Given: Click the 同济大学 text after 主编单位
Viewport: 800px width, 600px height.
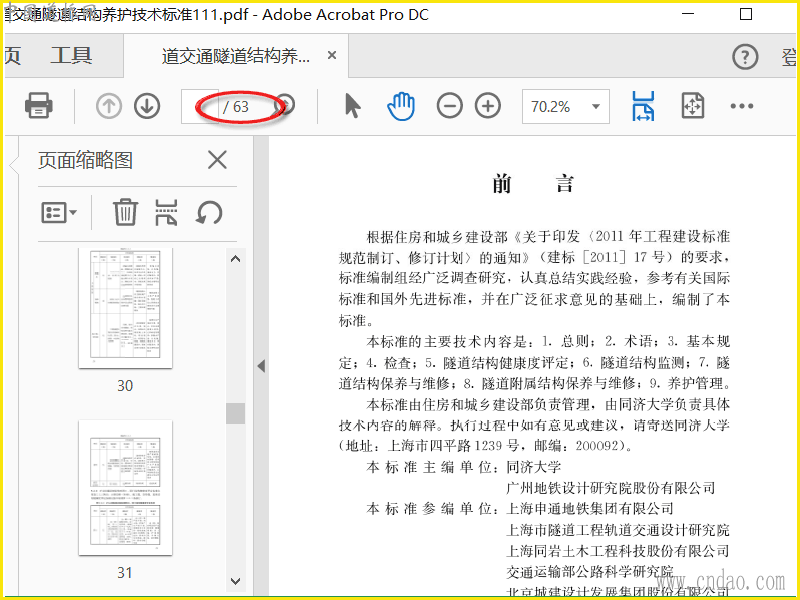Looking at the screenshot, I should click(x=534, y=467).
